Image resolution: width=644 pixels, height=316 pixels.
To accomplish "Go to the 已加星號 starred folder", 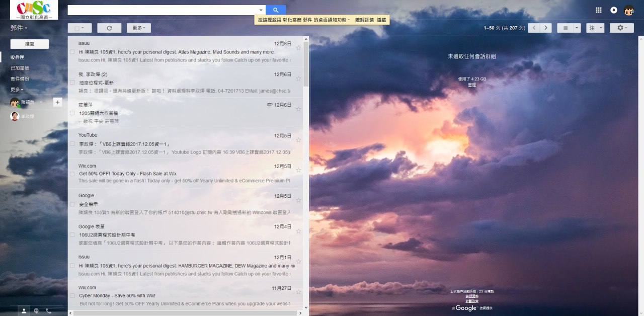I will coord(20,68).
